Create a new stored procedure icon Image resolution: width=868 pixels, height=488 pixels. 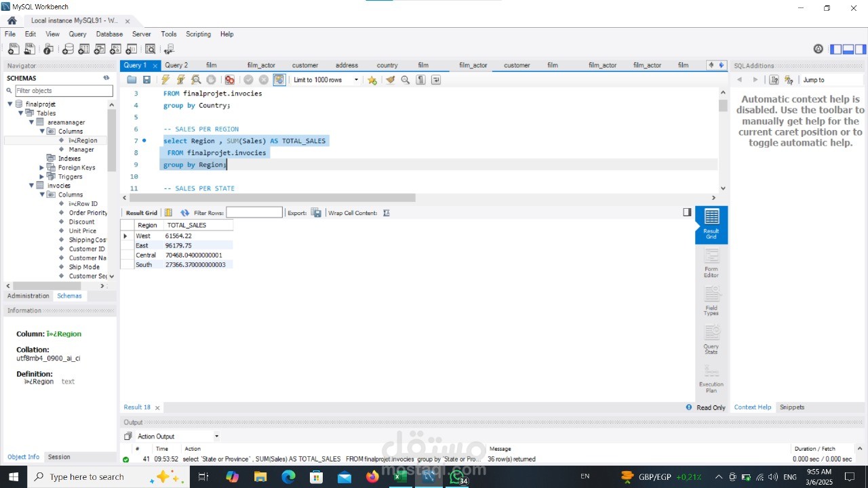[x=116, y=49]
